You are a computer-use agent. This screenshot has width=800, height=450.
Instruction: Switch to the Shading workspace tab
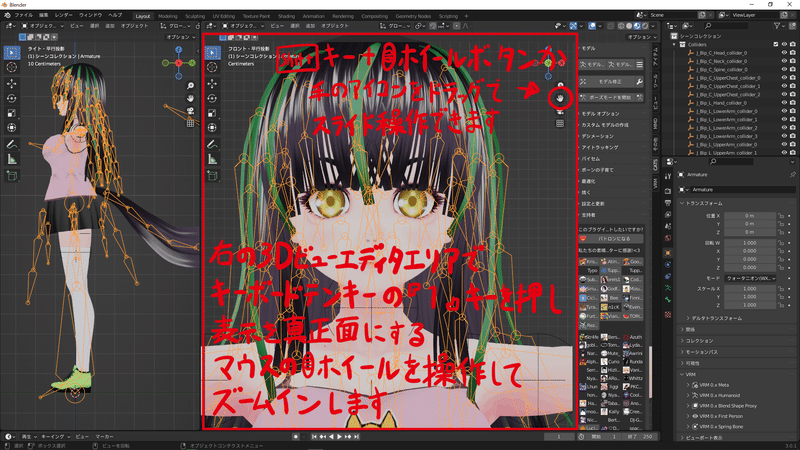286,16
